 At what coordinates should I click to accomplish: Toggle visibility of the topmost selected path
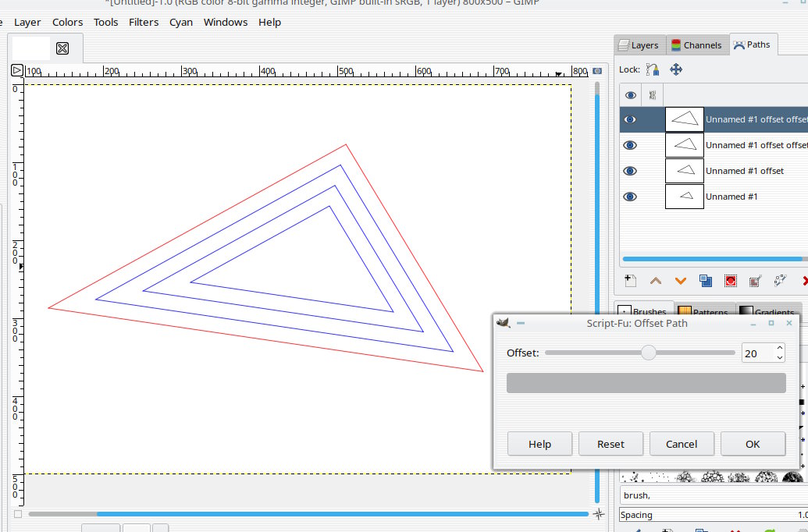(630, 119)
